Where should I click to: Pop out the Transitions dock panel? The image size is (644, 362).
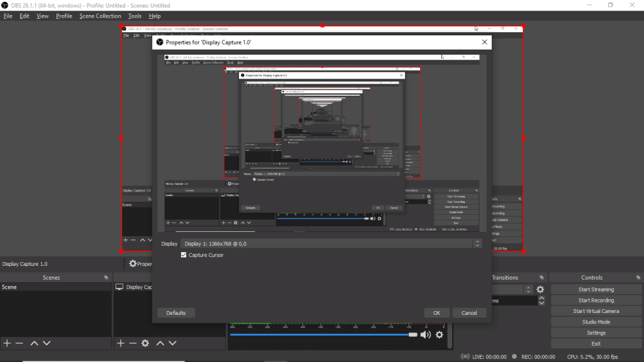coord(541,278)
